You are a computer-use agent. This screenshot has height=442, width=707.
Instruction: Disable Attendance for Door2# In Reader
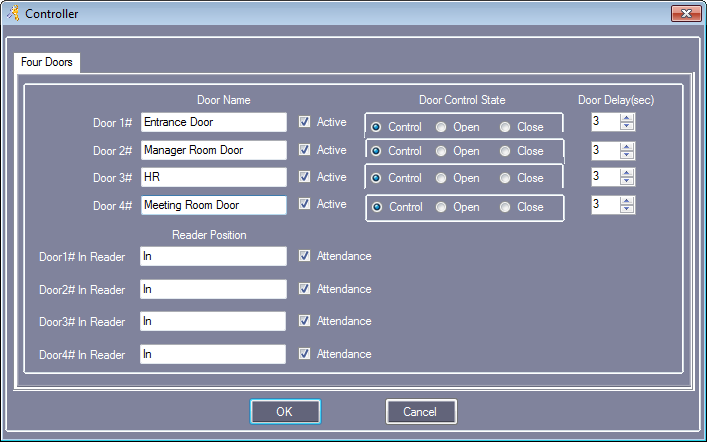tap(304, 288)
